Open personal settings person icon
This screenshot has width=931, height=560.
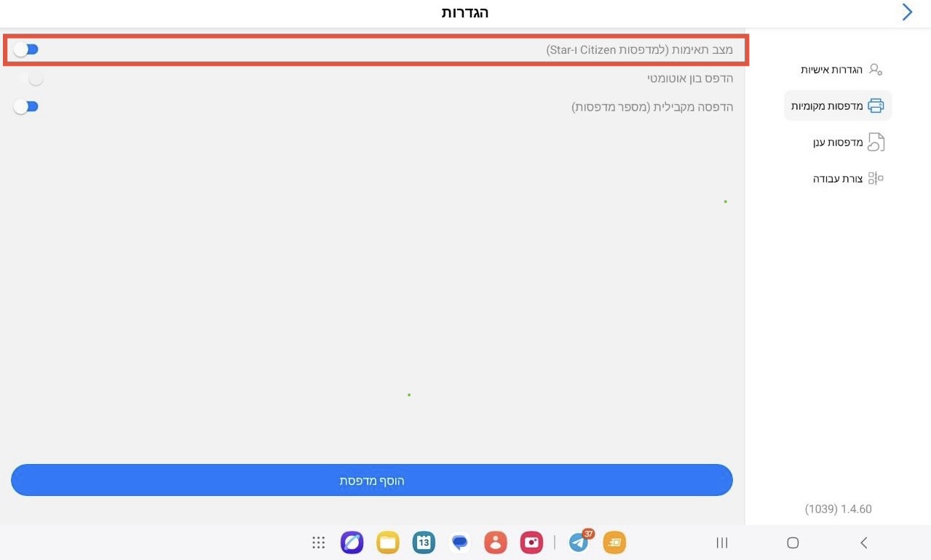point(876,70)
